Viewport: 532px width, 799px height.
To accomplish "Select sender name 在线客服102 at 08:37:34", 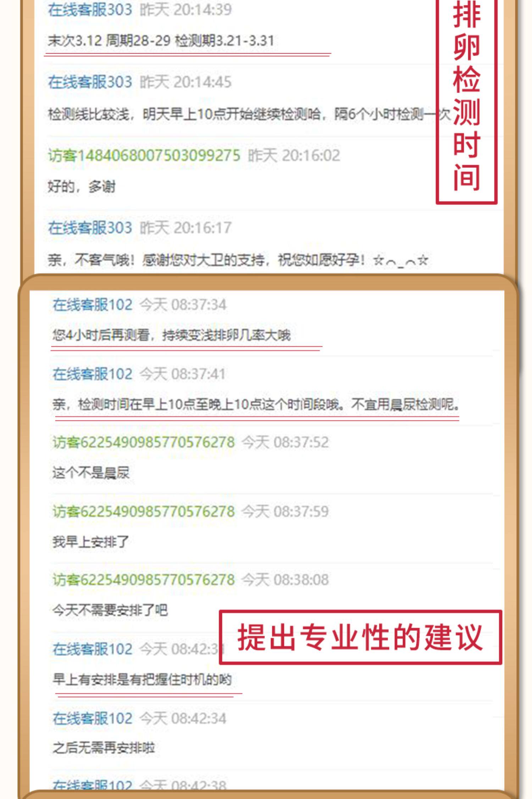I will pos(93,305).
